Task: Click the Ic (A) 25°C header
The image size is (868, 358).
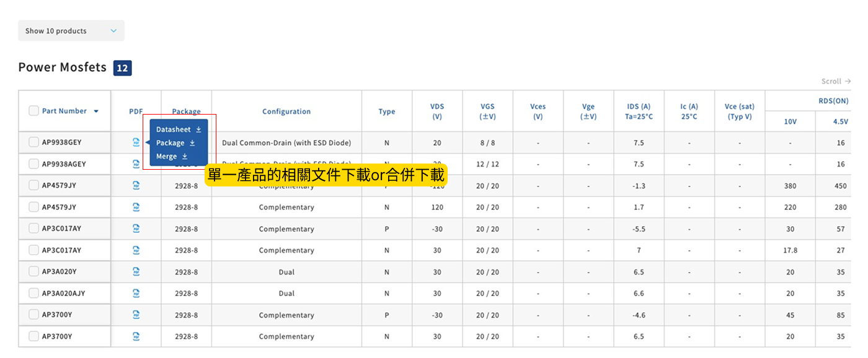Action: coord(689,111)
